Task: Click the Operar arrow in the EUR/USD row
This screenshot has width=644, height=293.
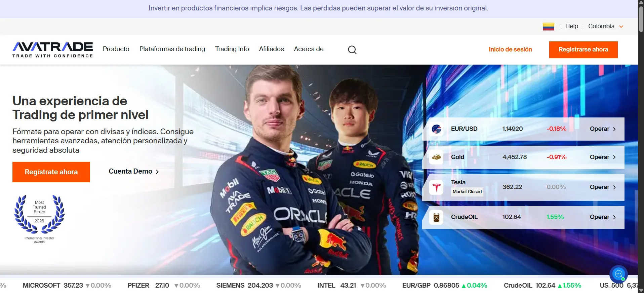Action: pyautogui.click(x=614, y=129)
